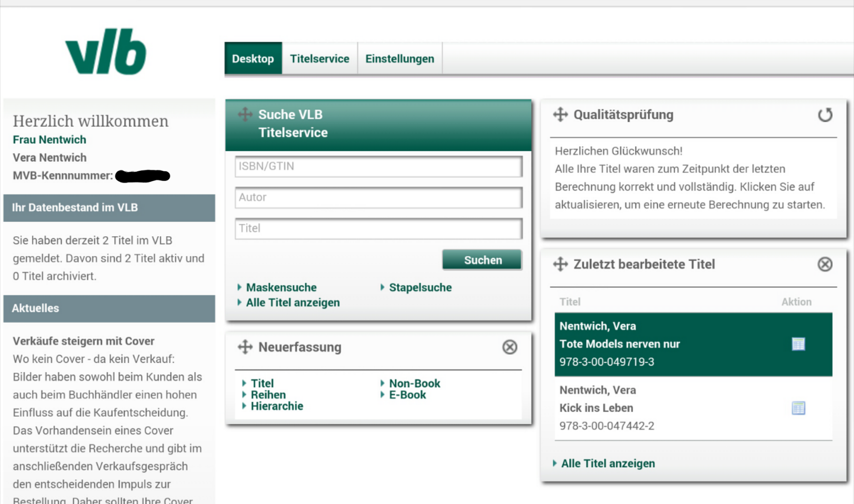Click the vlb logo
The height and width of the screenshot is (504, 854).
pyautogui.click(x=106, y=53)
